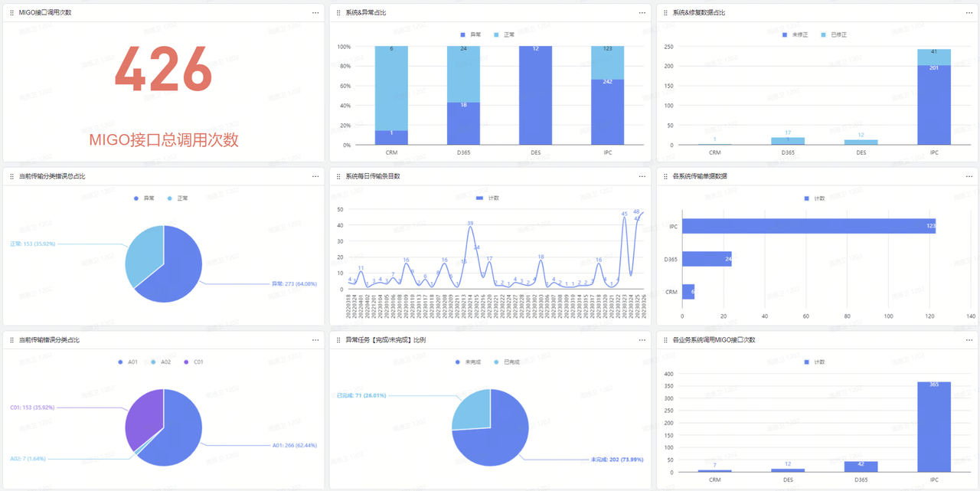
Task: Click the purple C01 slice in pie chart
Action: coord(144,414)
